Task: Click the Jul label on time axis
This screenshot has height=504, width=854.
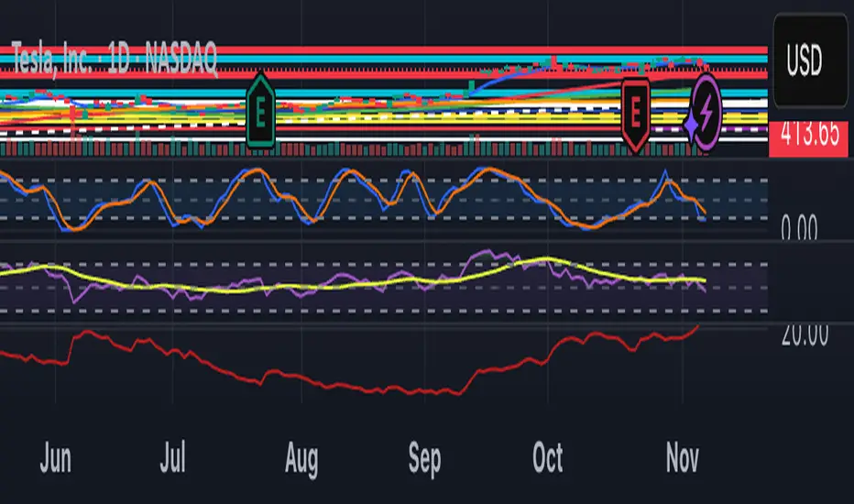Action: tap(172, 457)
